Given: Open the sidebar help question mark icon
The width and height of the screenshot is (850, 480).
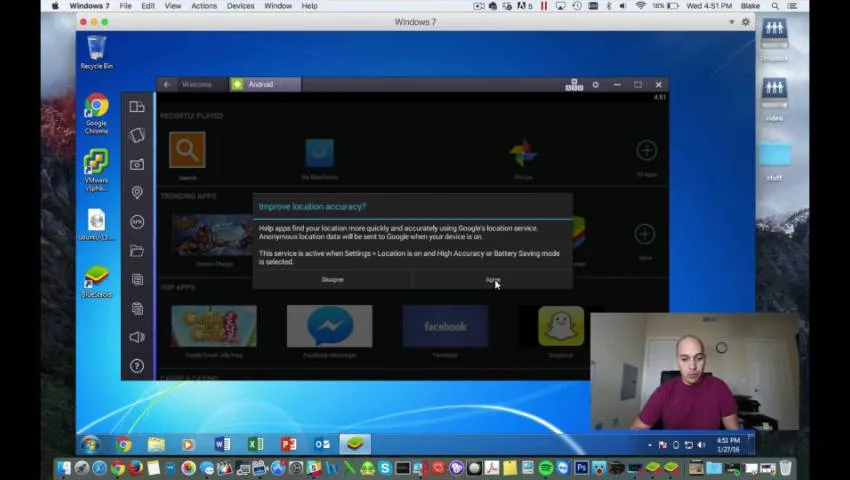Looking at the screenshot, I should tap(137, 366).
